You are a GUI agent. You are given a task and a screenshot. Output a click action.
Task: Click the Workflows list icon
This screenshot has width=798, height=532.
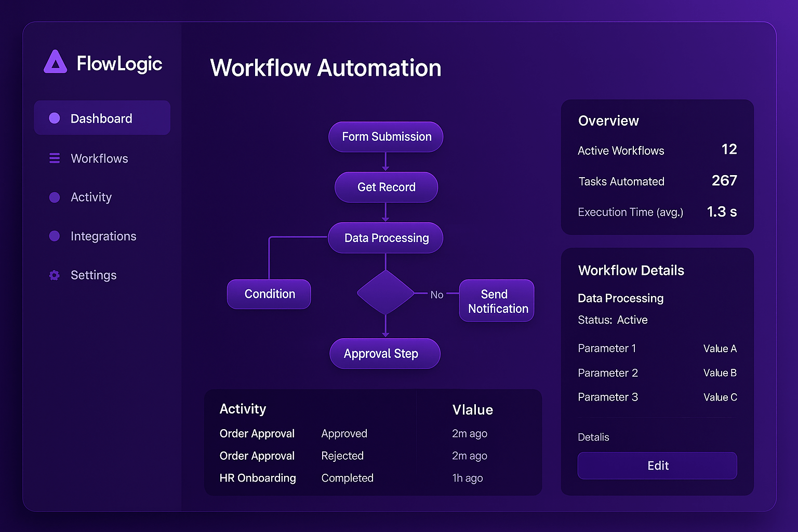[x=55, y=158]
